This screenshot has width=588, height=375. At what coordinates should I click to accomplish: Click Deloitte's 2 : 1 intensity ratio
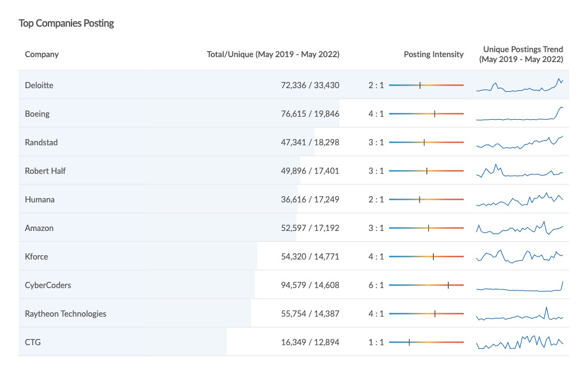pyautogui.click(x=376, y=85)
